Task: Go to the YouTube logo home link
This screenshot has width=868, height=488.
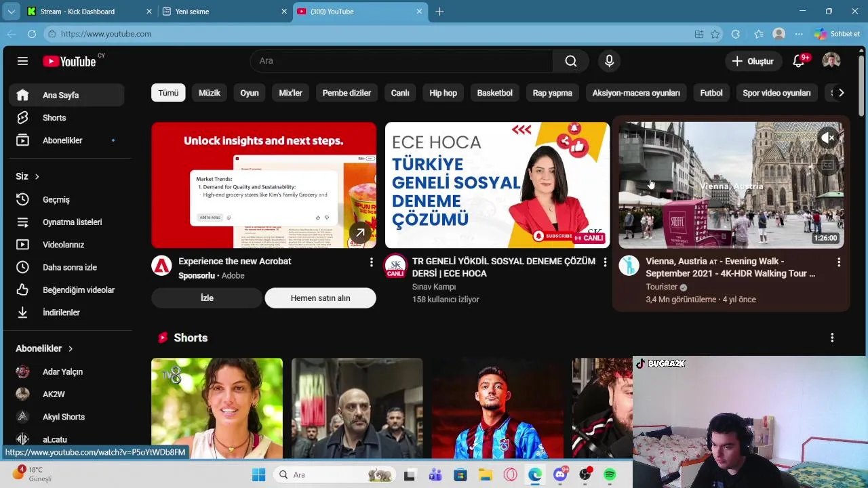Action: click(69, 62)
